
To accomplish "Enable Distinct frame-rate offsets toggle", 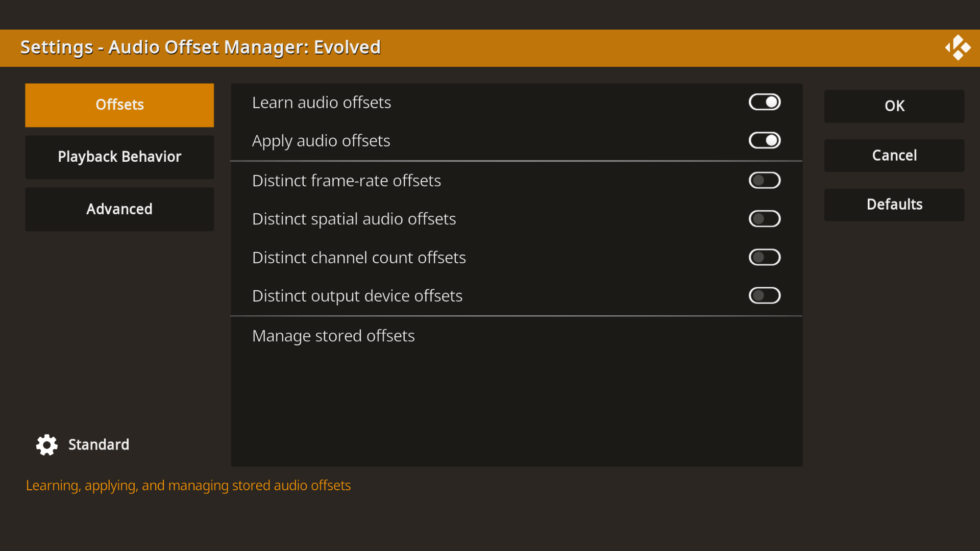I will click(x=765, y=180).
